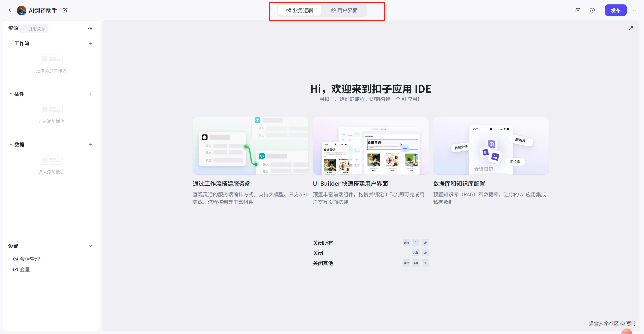Collapse the 设置 section chevron

point(90,246)
